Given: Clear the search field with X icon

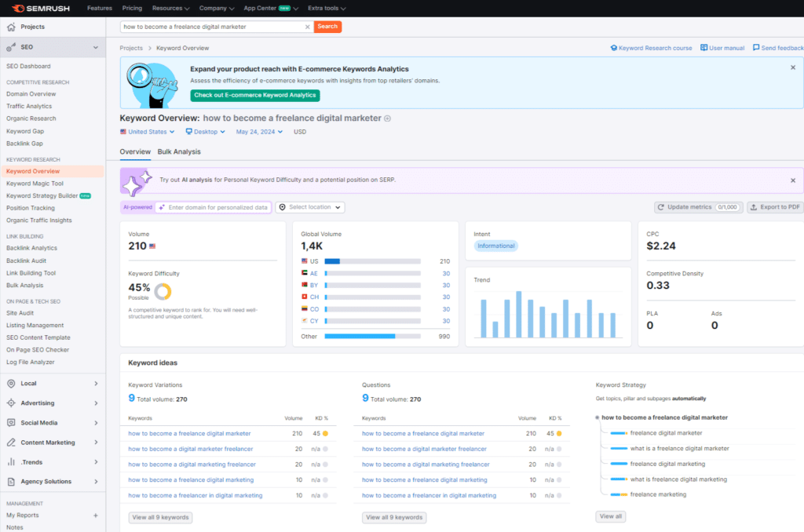Looking at the screenshot, I should click(x=307, y=27).
